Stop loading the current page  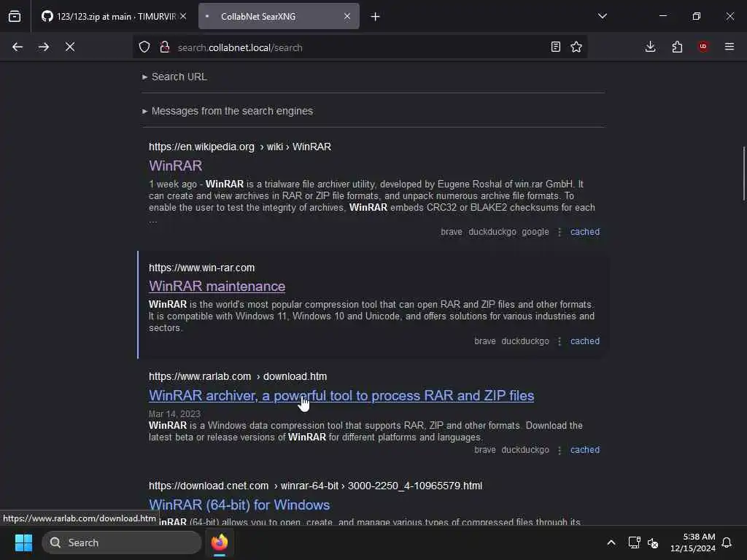(70, 47)
